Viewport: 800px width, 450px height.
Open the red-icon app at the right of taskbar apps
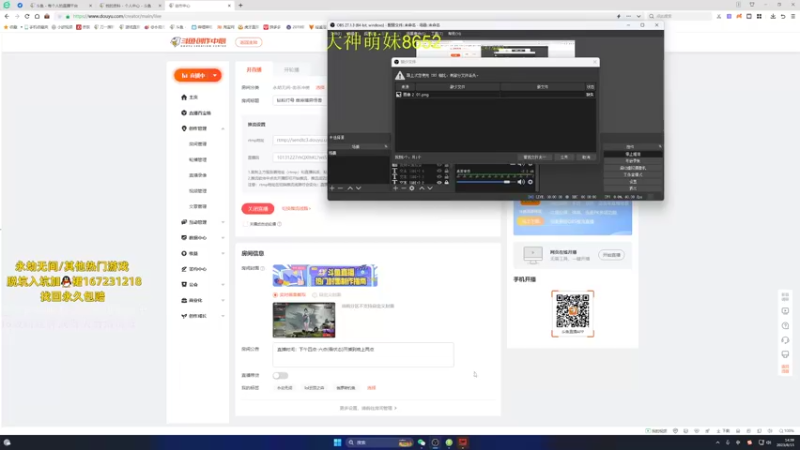coord(463,442)
